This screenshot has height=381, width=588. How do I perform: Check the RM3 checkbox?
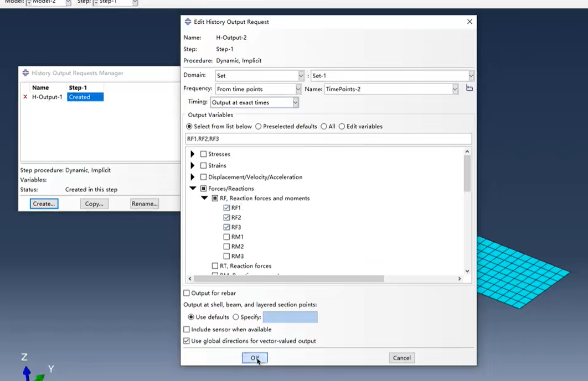click(x=226, y=256)
